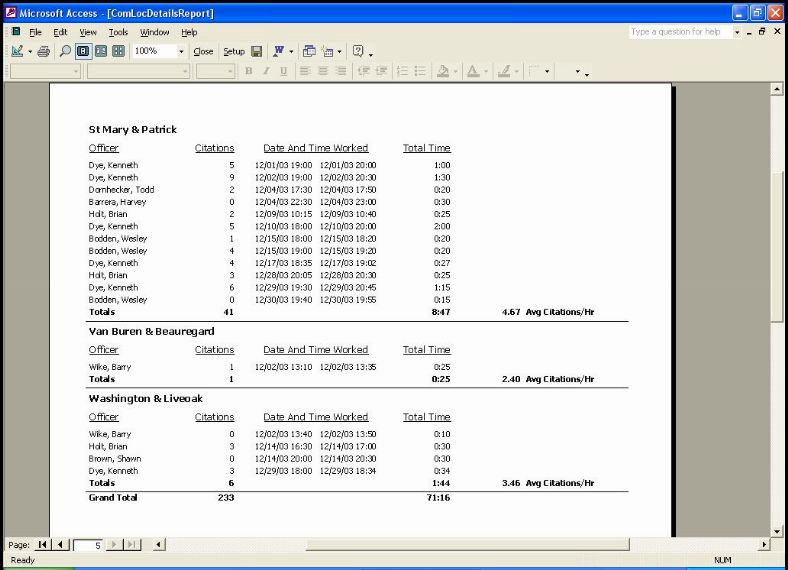This screenshot has width=788, height=570.
Task: Click the Design View icon
Action: coord(17,51)
